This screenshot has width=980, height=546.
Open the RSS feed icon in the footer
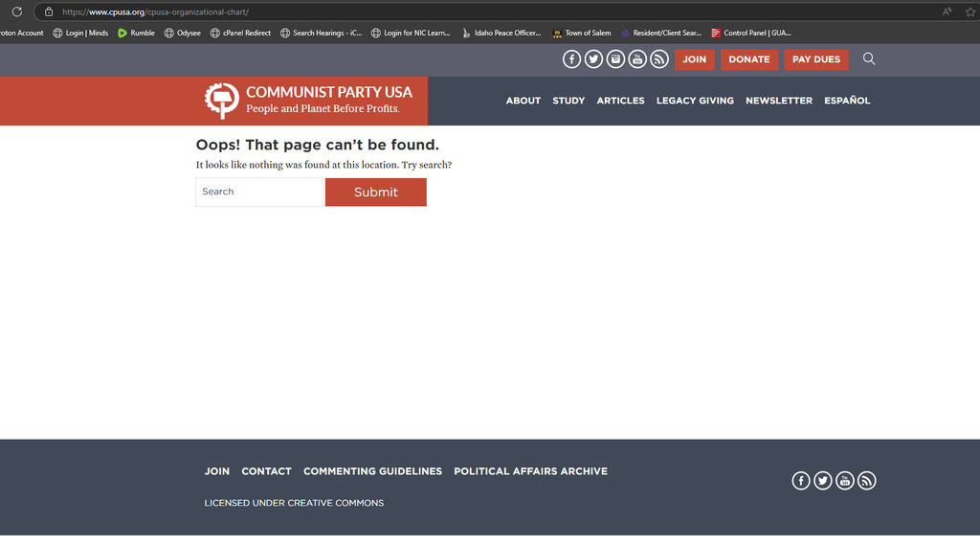click(866, 480)
